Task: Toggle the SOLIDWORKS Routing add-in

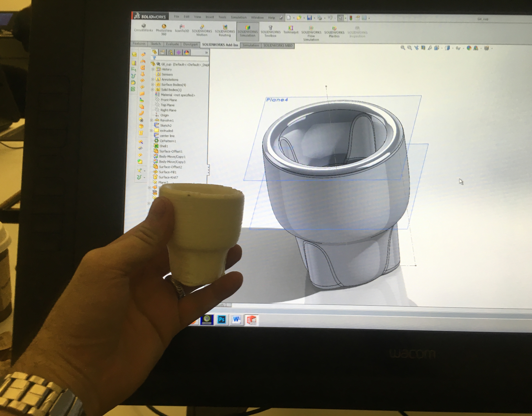Action: pos(225,31)
